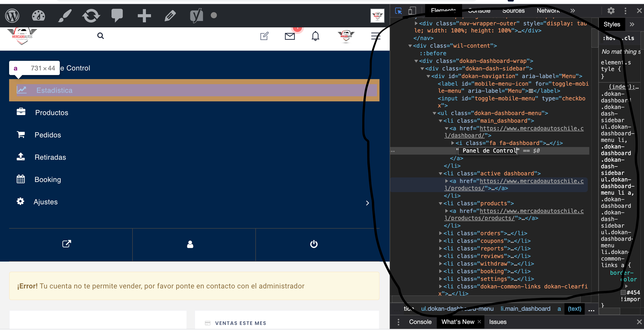Expand the li reports node
644x331 pixels.
(440, 248)
